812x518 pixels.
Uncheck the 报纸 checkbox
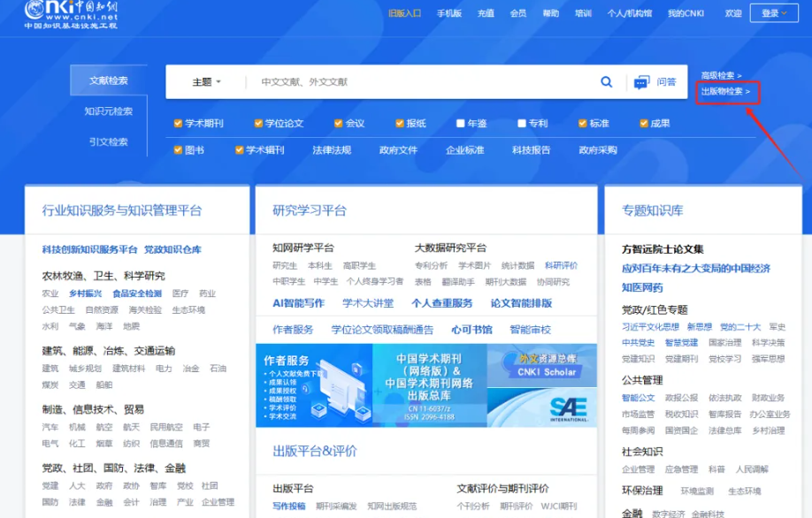pos(399,123)
